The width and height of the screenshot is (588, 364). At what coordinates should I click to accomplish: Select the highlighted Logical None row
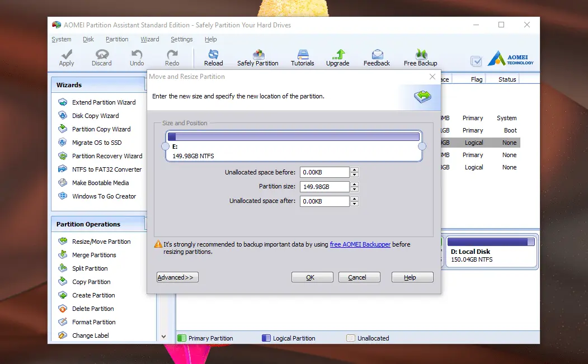coord(481,143)
